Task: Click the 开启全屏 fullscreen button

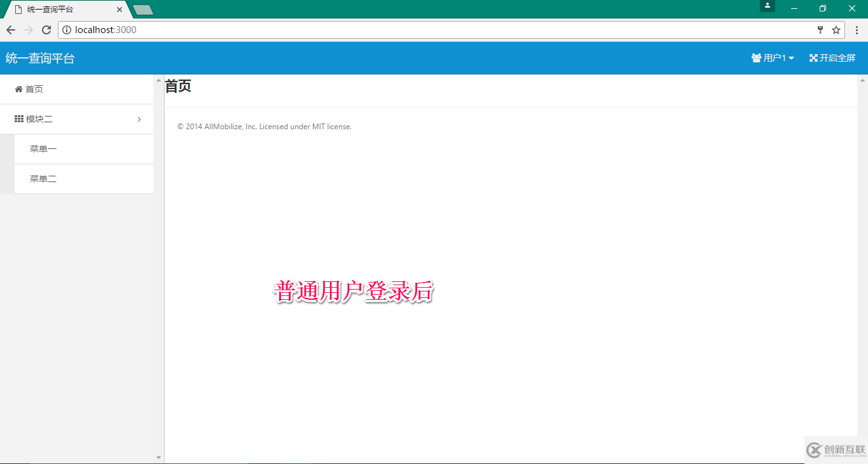Action: pyautogui.click(x=832, y=58)
